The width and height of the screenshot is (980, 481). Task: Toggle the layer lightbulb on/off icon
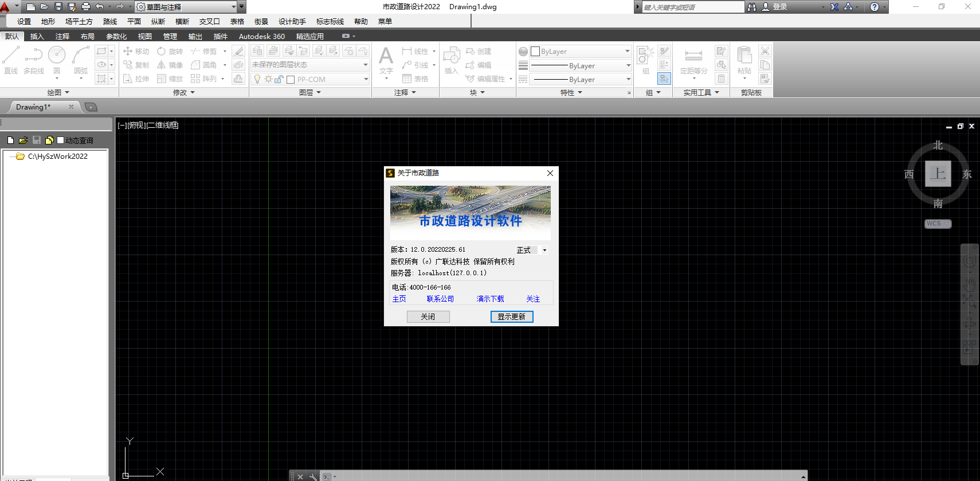257,80
